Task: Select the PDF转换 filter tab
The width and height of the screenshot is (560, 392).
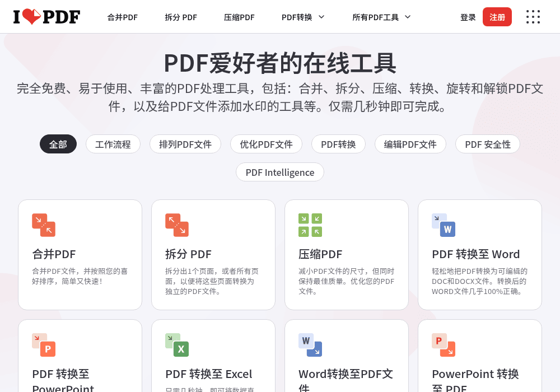Action: point(338,144)
